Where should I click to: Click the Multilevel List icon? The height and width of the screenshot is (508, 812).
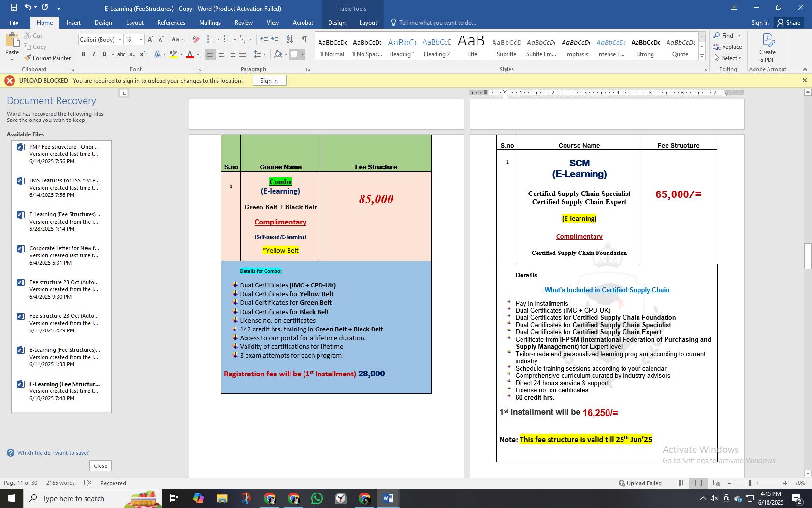[x=245, y=39]
